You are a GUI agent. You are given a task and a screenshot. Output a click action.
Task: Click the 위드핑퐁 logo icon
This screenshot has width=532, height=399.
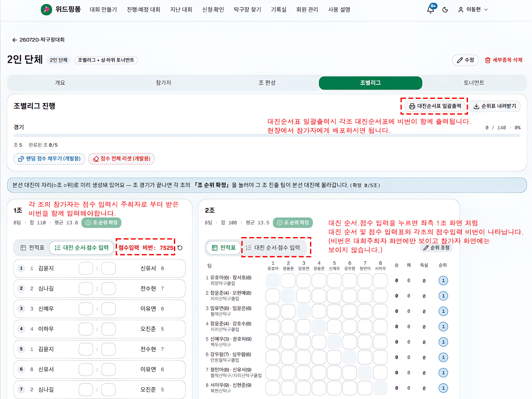(x=46, y=10)
